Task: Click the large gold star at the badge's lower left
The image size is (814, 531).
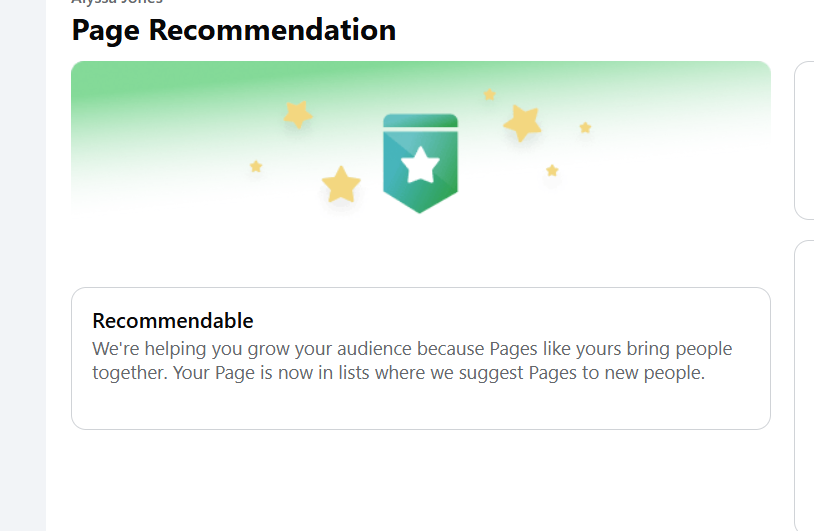Action: pyautogui.click(x=341, y=184)
